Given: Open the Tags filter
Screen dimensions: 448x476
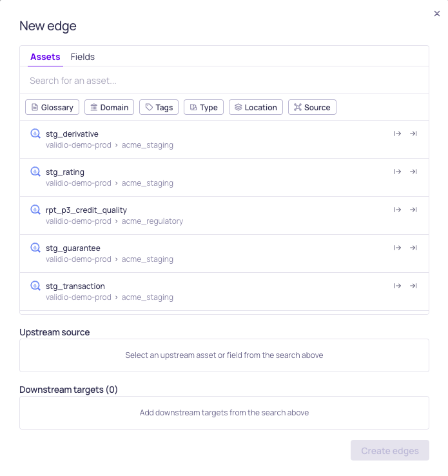Looking at the screenshot, I should [x=159, y=107].
